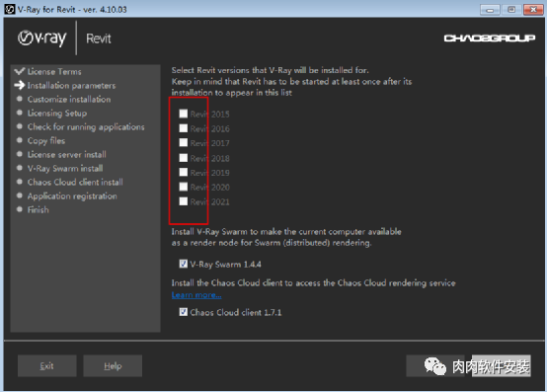Click the V-Ray logo in header
Image resolution: width=547 pixels, height=392 pixels.
pyautogui.click(x=41, y=38)
